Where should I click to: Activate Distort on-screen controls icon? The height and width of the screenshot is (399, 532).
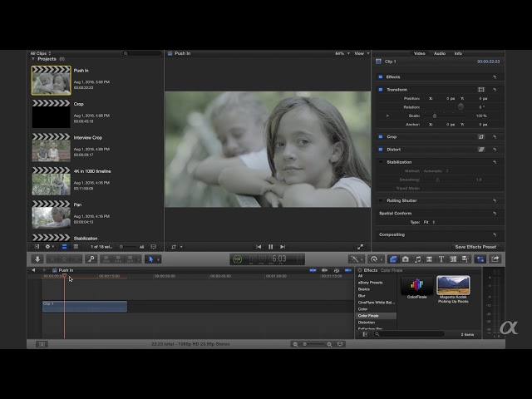click(x=481, y=150)
